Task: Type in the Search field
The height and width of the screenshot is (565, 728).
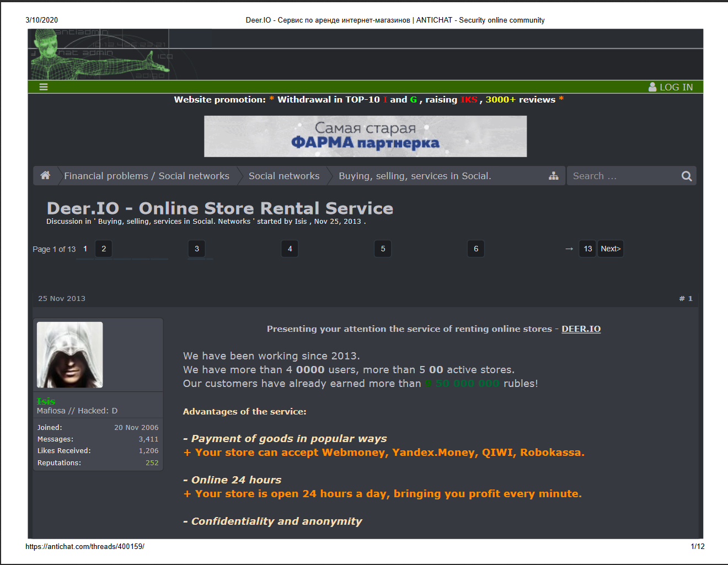Action: (x=623, y=176)
